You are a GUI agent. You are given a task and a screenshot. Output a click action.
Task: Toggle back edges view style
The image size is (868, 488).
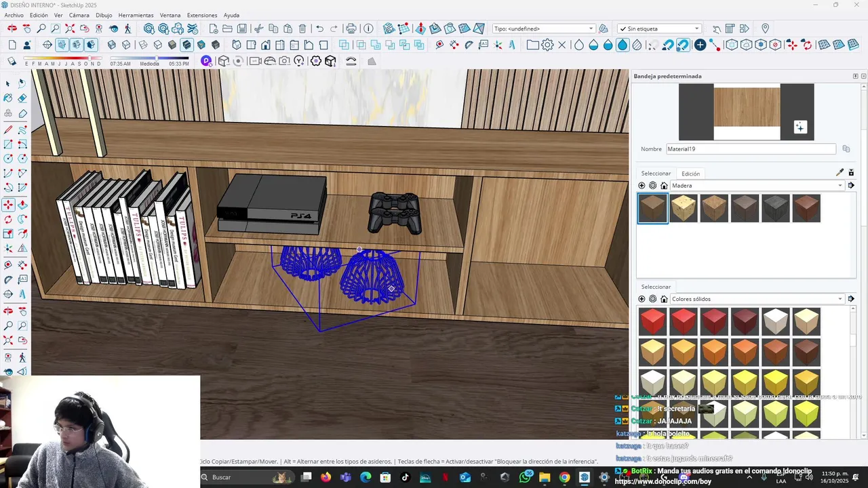coord(126,45)
